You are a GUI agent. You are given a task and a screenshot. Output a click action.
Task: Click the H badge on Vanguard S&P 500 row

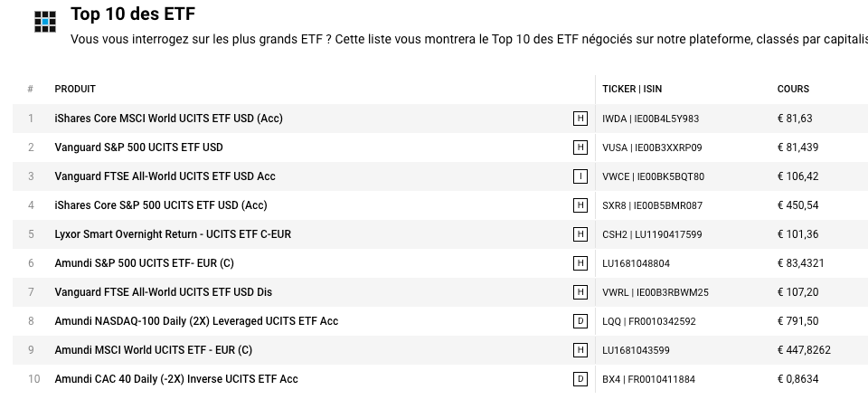click(x=580, y=147)
